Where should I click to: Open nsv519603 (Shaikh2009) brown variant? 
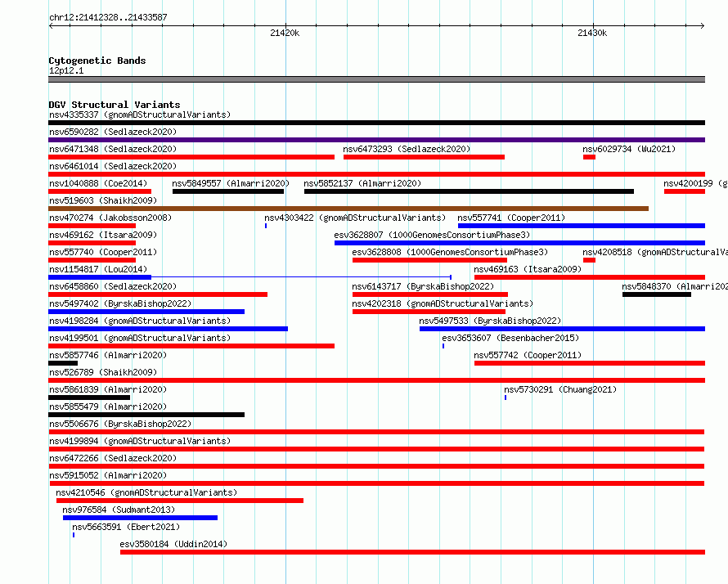348,209
